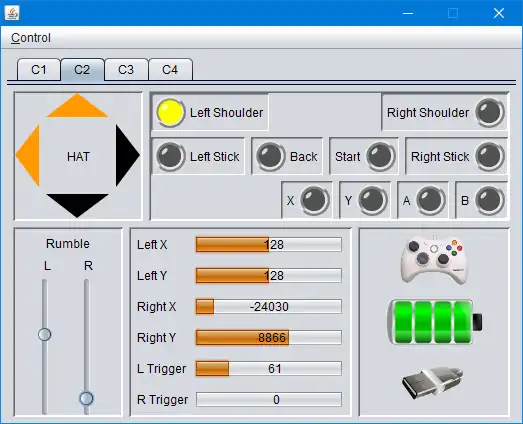
Task: Click the HAT down arrow
Action: click(x=77, y=205)
